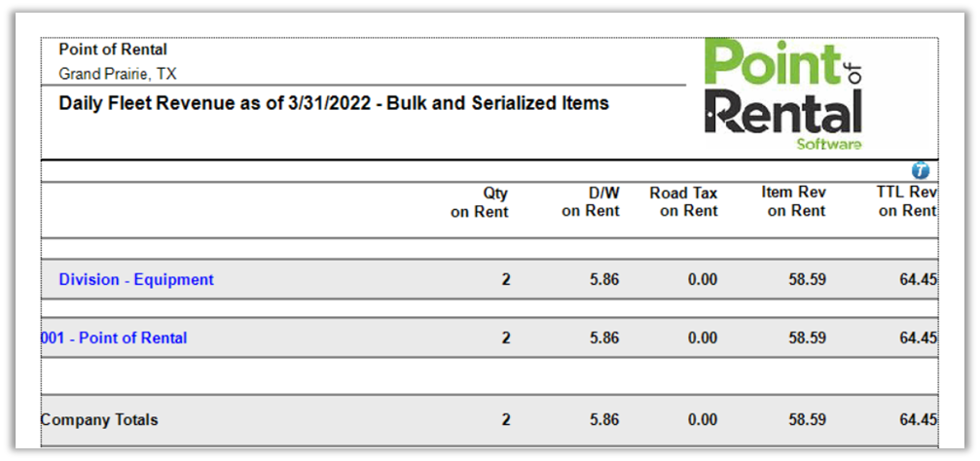Click the Qty on Rent column header
Image resolution: width=980 pixels, height=461 pixels.
(480, 202)
